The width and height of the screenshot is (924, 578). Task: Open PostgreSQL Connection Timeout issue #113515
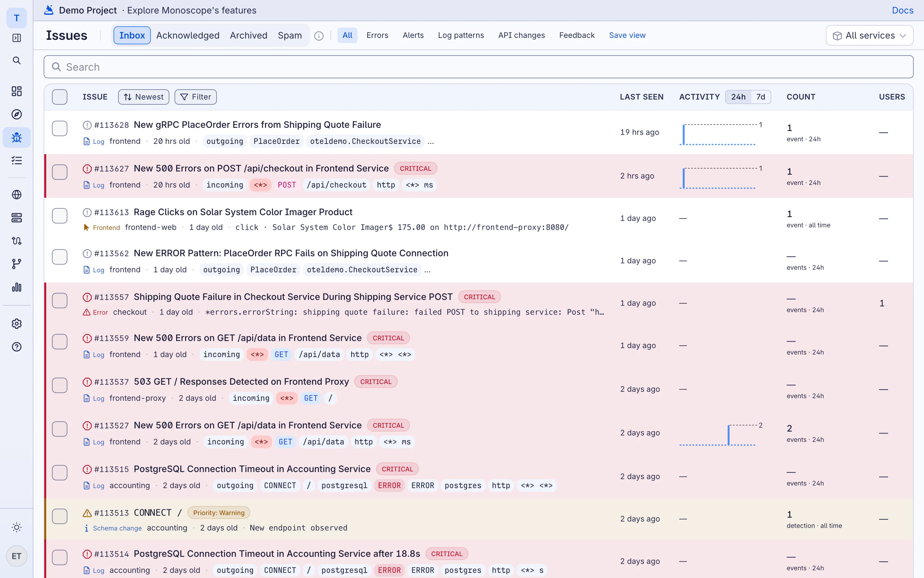[252, 469]
